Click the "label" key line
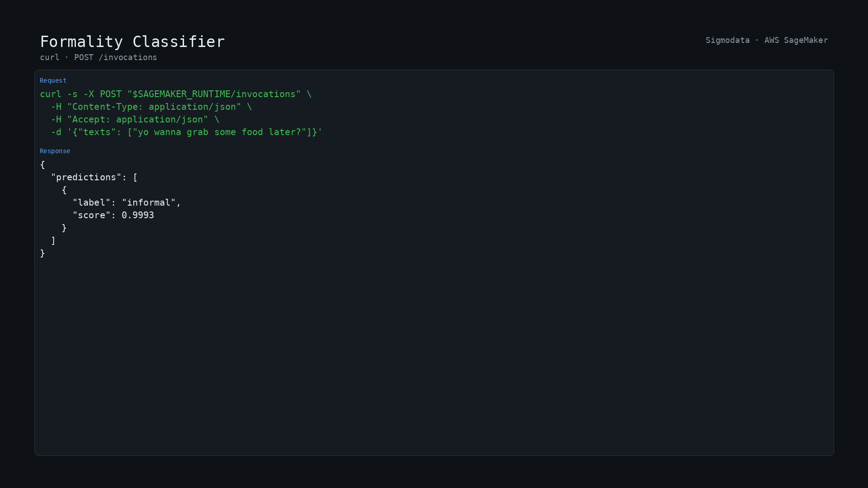 (x=127, y=202)
